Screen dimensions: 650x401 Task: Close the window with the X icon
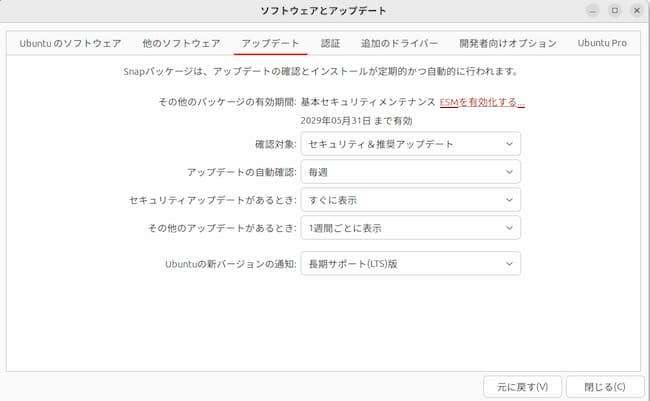tap(637, 11)
